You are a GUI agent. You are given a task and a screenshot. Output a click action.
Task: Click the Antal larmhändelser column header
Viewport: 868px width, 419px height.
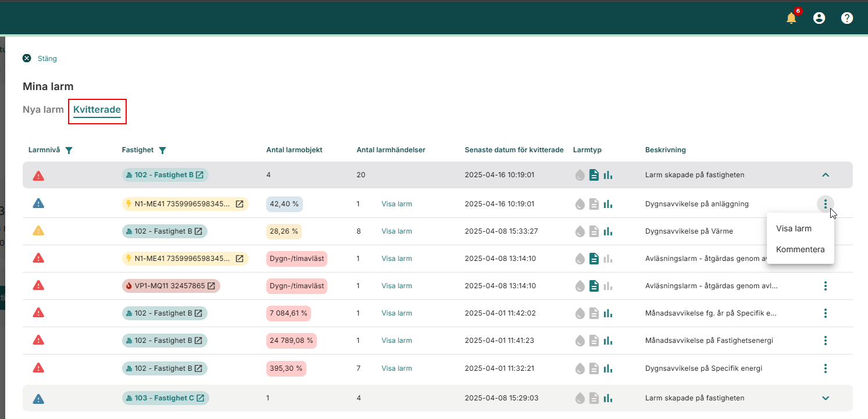point(391,150)
